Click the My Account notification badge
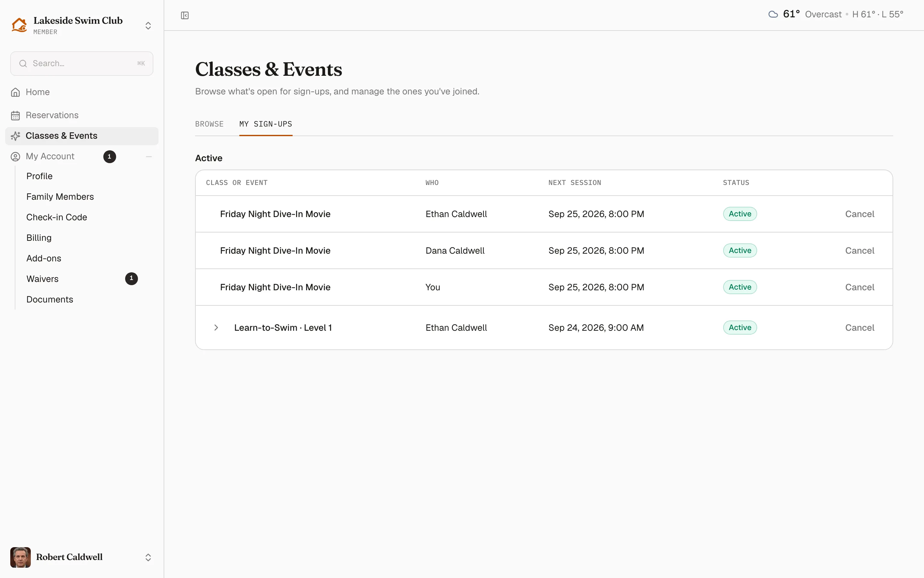The image size is (924, 578). (x=110, y=157)
